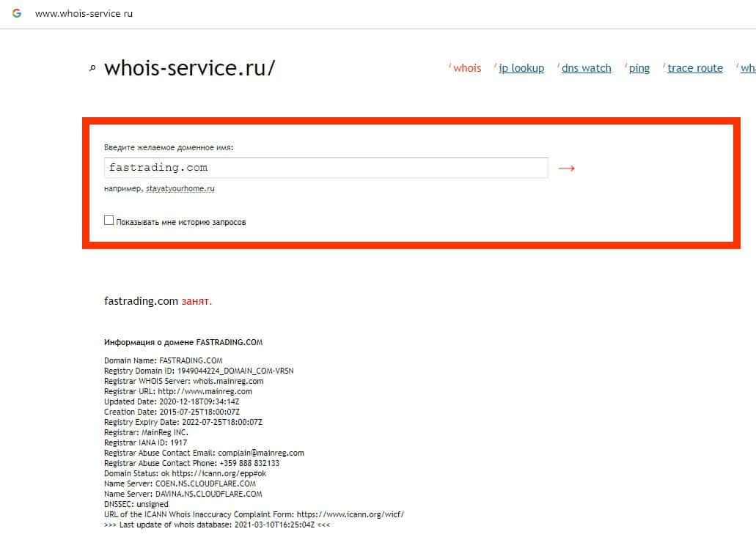The height and width of the screenshot is (537, 756).
Task: Select the Registrar WHOIS Server line
Action: [x=184, y=381]
